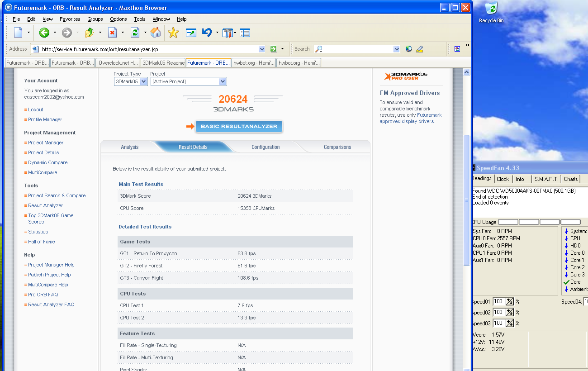Open the New page dropdown arrow
Viewport: 588px width, 371px height.
pos(28,33)
